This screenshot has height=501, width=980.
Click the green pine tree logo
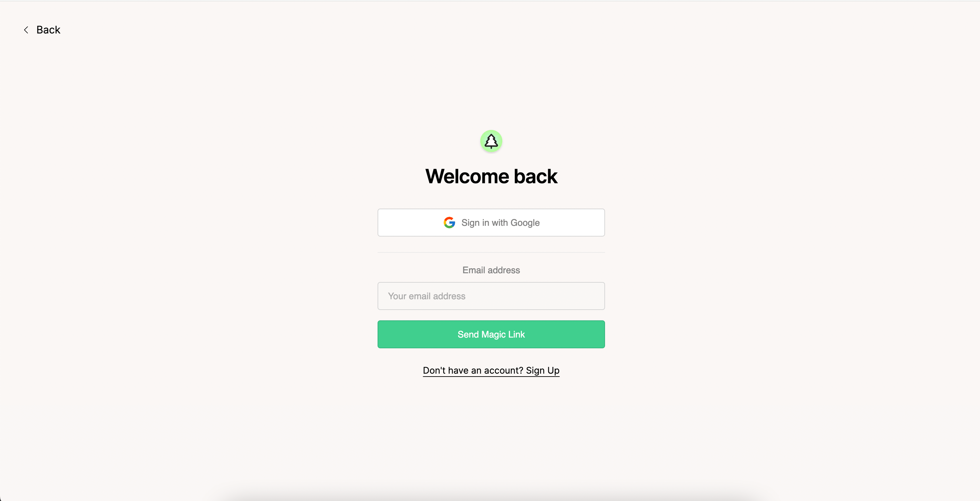491,141
